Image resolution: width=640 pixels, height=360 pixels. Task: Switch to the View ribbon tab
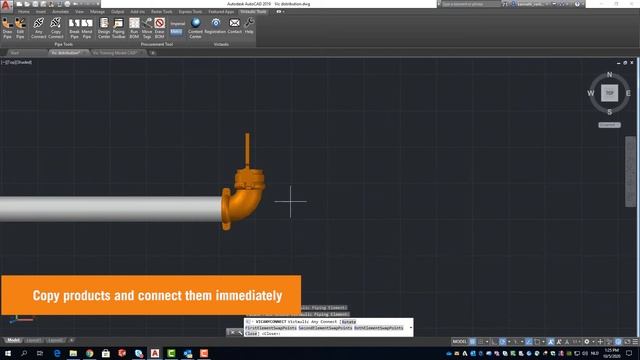point(80,12)
